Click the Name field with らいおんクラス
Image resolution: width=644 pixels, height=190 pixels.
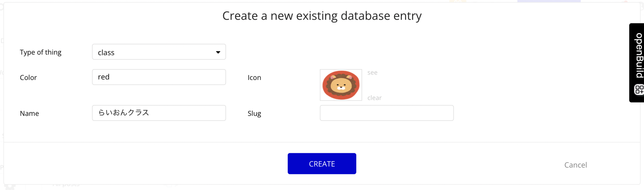tap(159, 113)
